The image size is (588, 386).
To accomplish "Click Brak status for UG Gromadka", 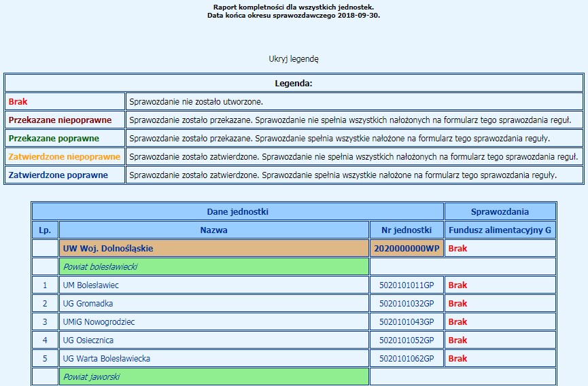I will pyautogui.click(x=457, y=304).
